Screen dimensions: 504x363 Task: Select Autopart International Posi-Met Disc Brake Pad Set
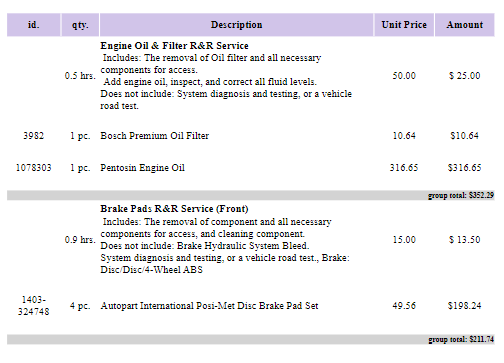click(209, 306)
